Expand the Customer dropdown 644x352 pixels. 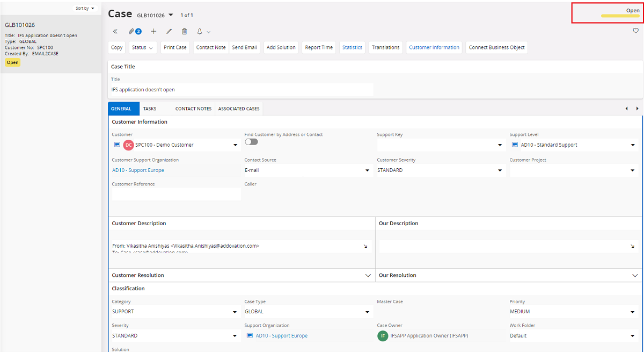[x=235, y=145]
